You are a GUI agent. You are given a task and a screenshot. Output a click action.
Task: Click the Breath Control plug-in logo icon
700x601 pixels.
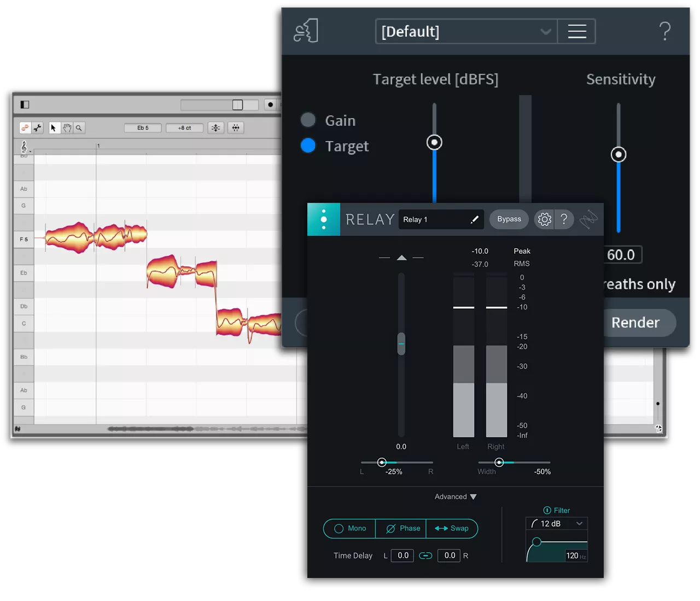(x=306, y=31)
